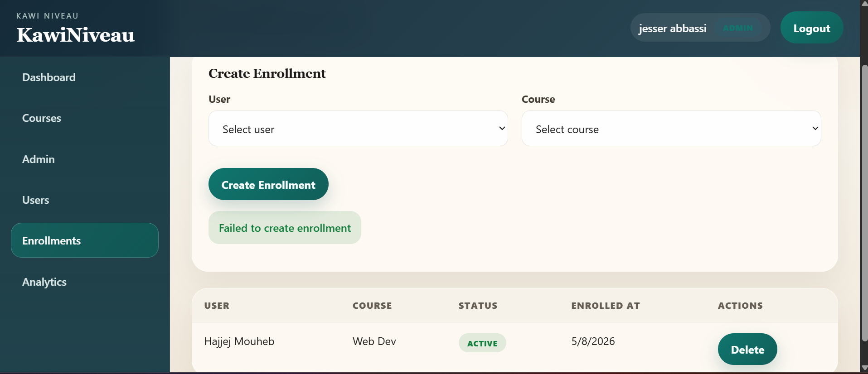Image resolution: width=868 pixels, height=374 pixels.
Task: Click the page's vertical scrollbar thumb
Action: tap(864, 203)
